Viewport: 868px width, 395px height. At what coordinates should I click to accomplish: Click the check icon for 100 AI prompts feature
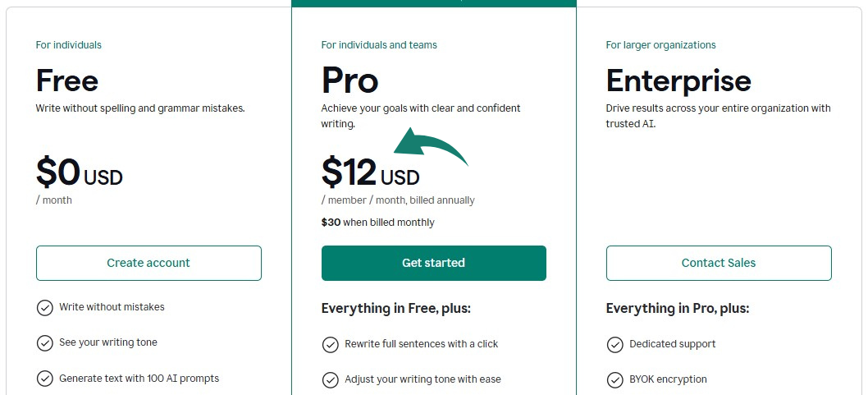(45, 379)
